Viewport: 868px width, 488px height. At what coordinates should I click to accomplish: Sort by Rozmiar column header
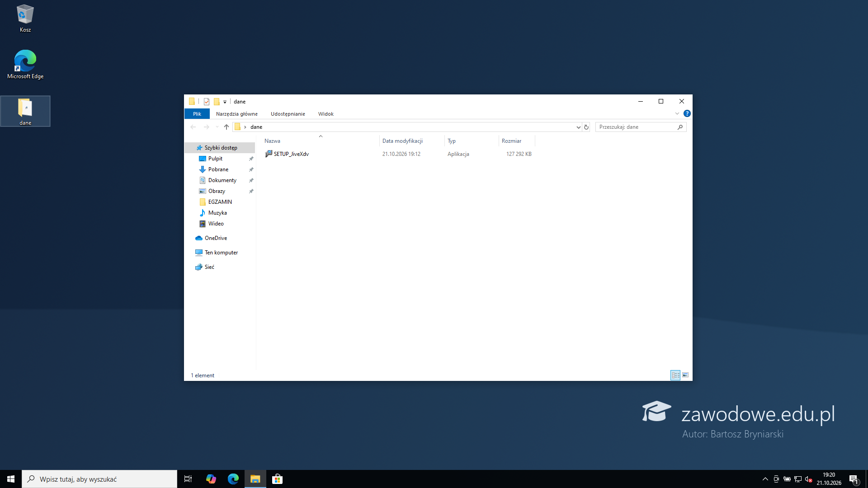tap(517, 141)
